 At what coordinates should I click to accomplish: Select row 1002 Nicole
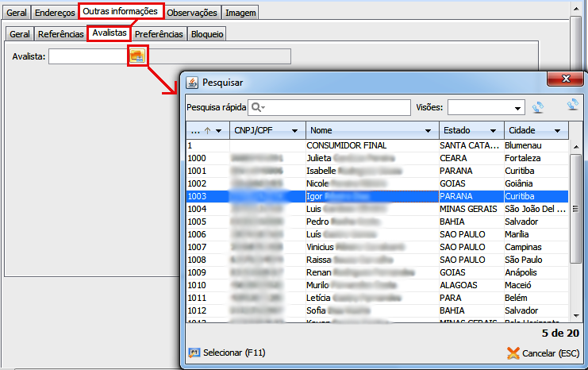point(377,184)
